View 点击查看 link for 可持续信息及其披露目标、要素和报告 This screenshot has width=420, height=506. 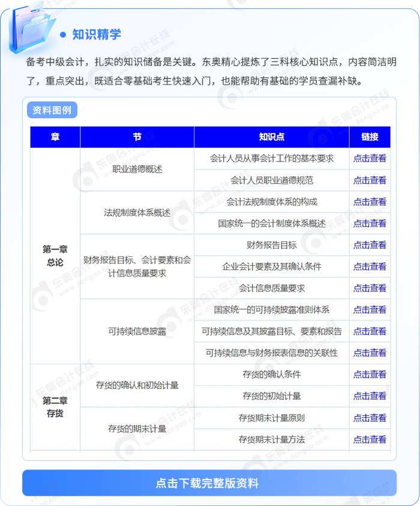(x=370, y=331)
